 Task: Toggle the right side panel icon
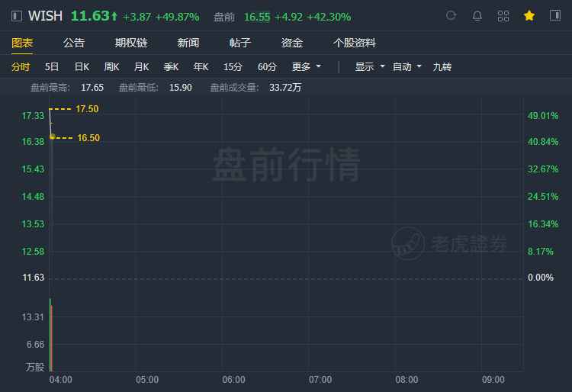click(x=555, y=16)
